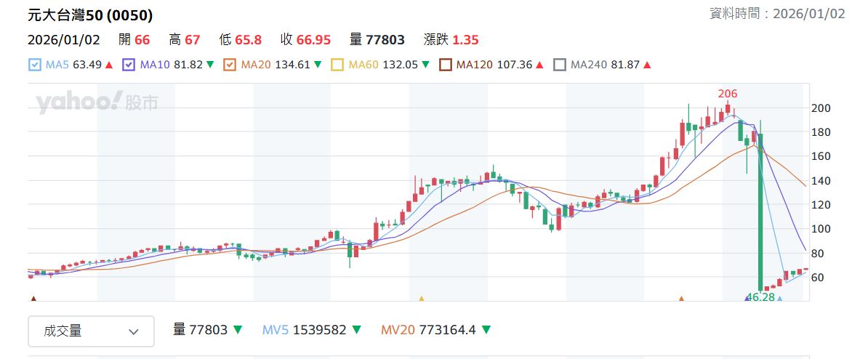Screen dimensions: 868x359
Task: Click the 100 price axis label
Action: [x=821, y=229]
